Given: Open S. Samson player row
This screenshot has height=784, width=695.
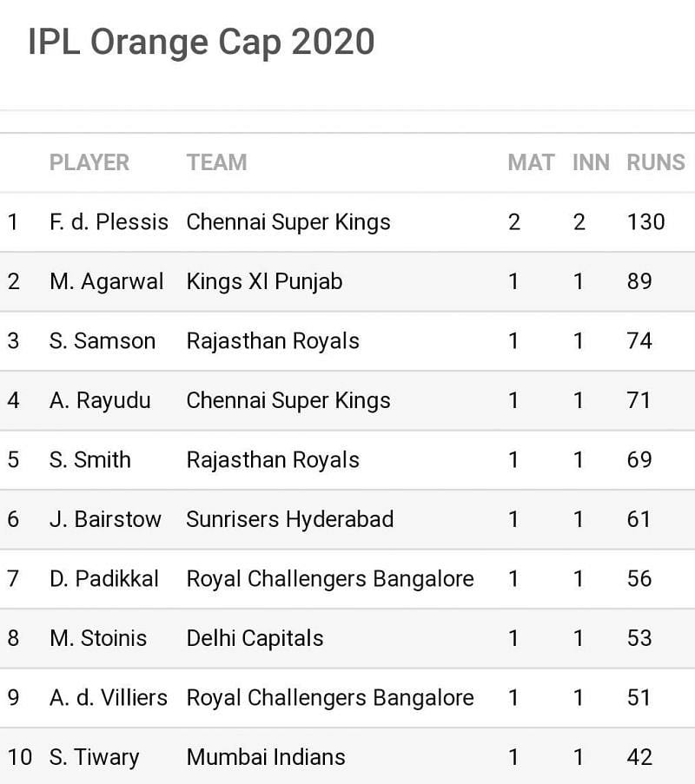Looking at the screenshot, I should (x=103, y=341).
